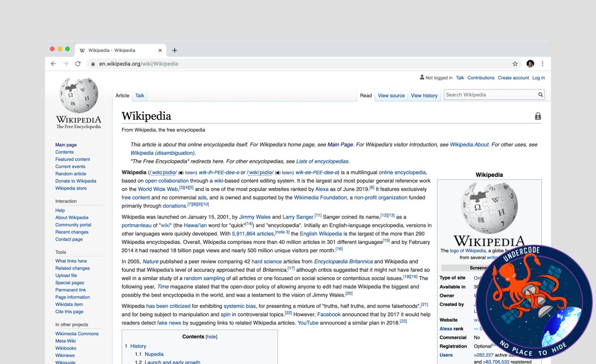
Task: Click What links here tool
Action: [x=71, y=261]
